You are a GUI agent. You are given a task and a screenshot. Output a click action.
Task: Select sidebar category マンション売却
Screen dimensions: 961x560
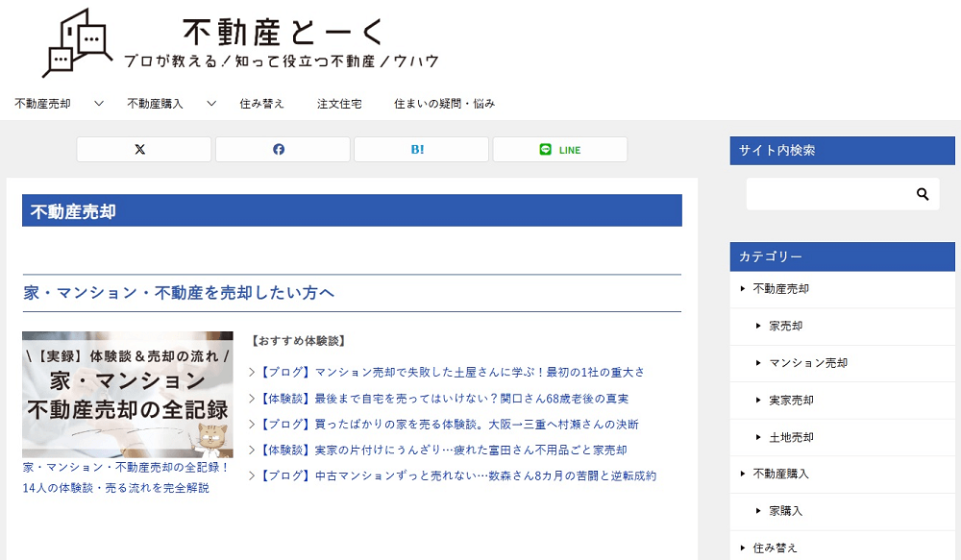pyautogui.click(x=808, y=363)
